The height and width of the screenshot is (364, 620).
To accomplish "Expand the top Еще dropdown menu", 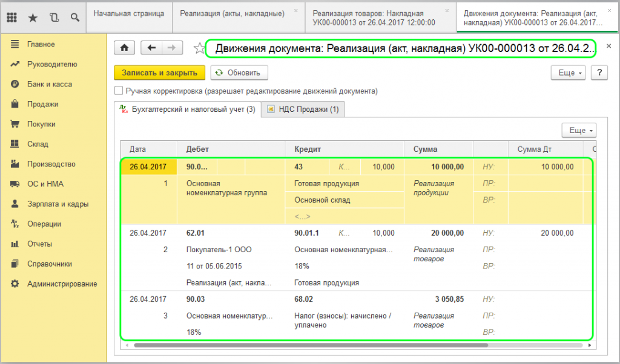I will pyautogui.click(x=567, y=73).
